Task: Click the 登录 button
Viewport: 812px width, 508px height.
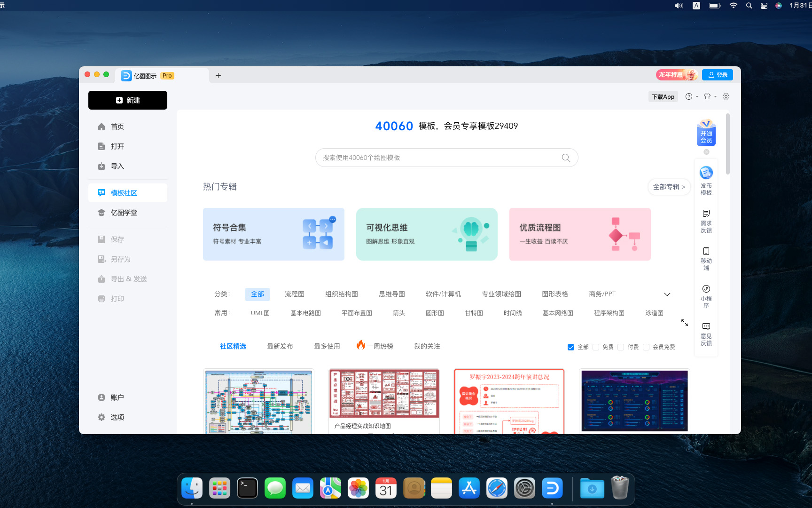Action: tap(717, 74)
